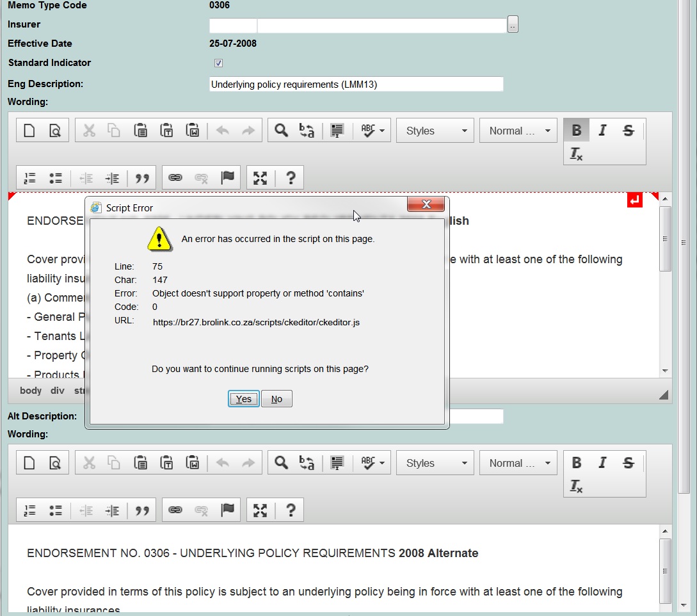Click Link icon in lower editor toolbar
The width and height of the screenshot is (697, 616).
175,510
